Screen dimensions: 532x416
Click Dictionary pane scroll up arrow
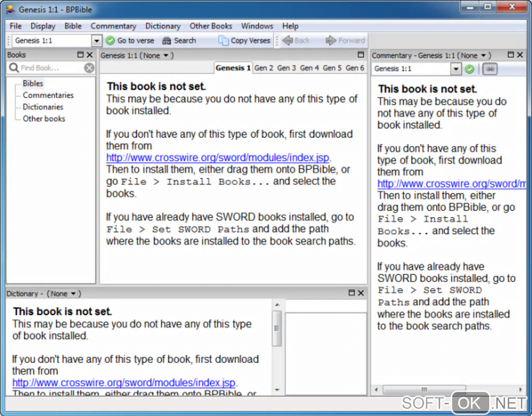pyautogui.click(x=277, y=305)
